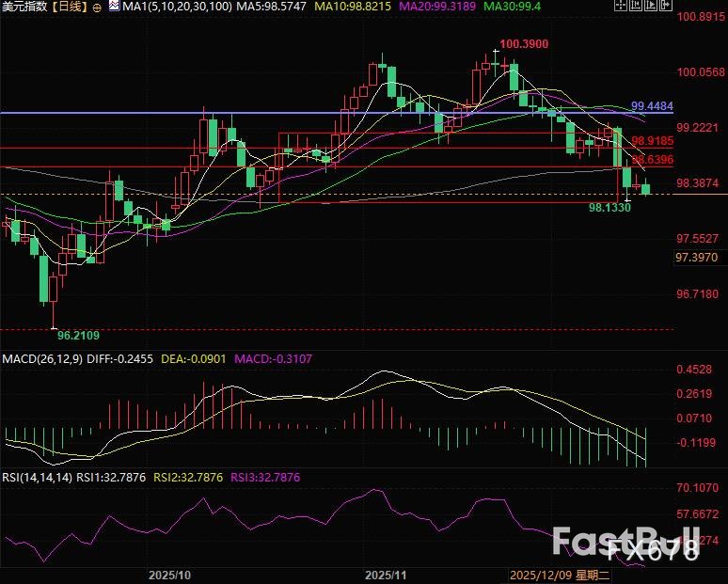Image resolution: width=728 pixels, height=584 pixels.
Task: Click the 98.1330 support level label
Action: [609, 207]
